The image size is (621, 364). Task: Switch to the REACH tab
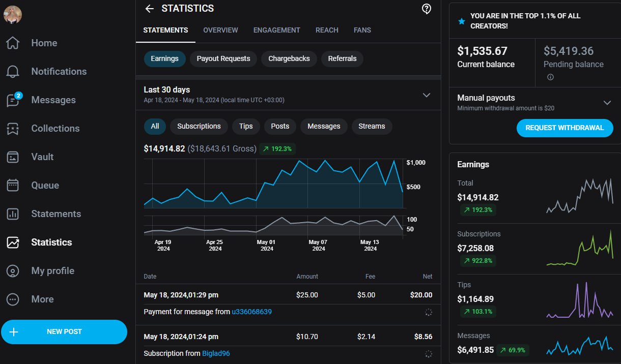pos(327,30)
